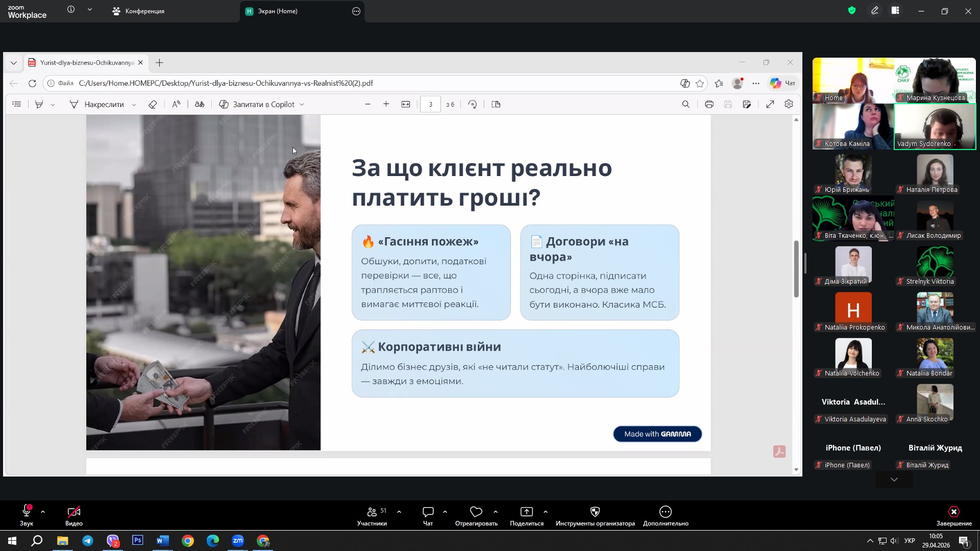
Task: Expand the Накреслити draw options dropdown
Action: 134,105
